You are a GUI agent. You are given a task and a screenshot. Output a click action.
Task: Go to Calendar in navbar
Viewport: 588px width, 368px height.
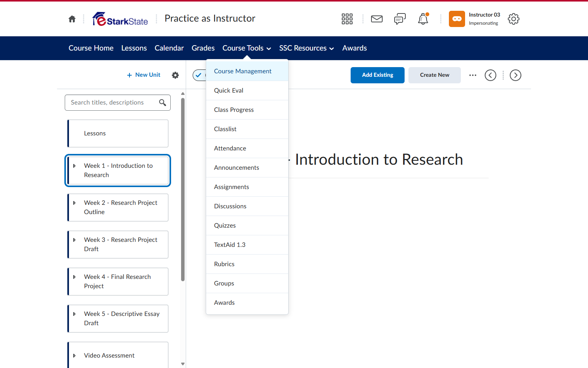pos(169,48)
